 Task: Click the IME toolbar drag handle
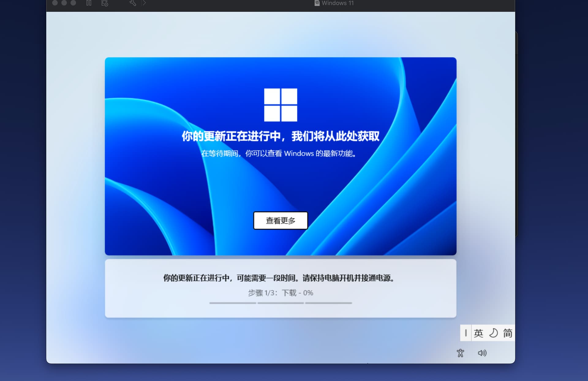(466, 333)
